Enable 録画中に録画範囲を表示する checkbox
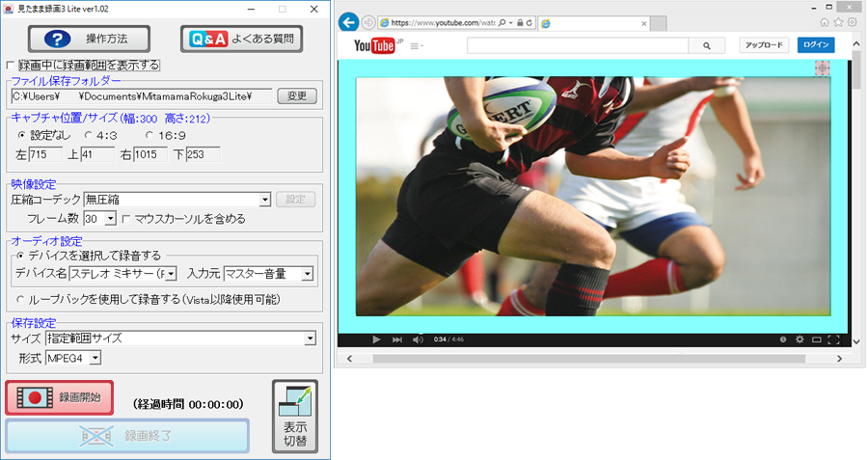Image resolution: width=868 pixels, height=460 pixels. 12,66
